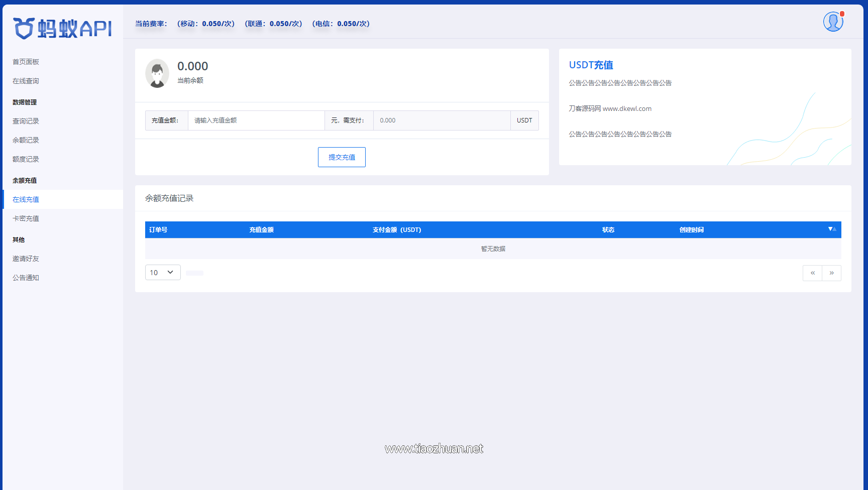868x490 pixels.
Task: Click the 订单号 column header
Action: click(158, 229)
